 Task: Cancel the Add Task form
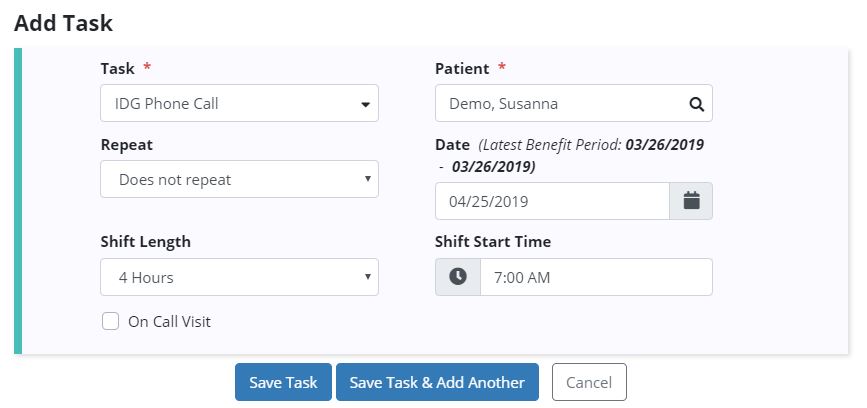[x=589, y=382]
